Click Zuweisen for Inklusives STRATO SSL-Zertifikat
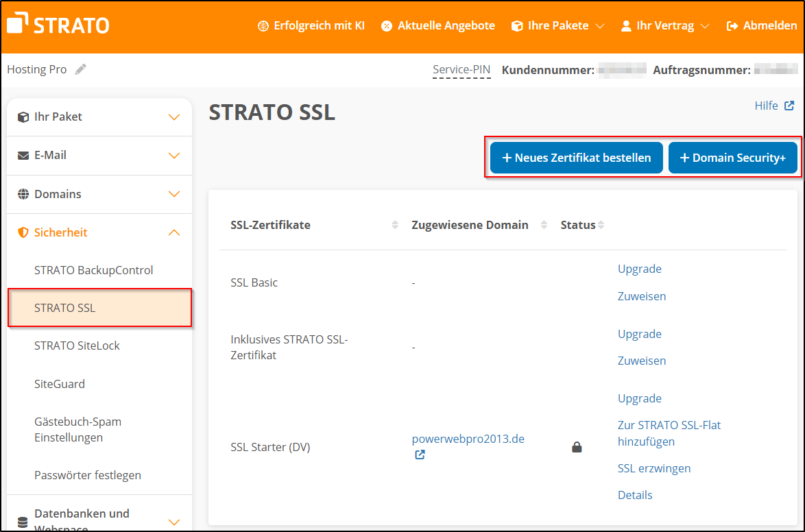The image size is (805, 532). (642, 361)
